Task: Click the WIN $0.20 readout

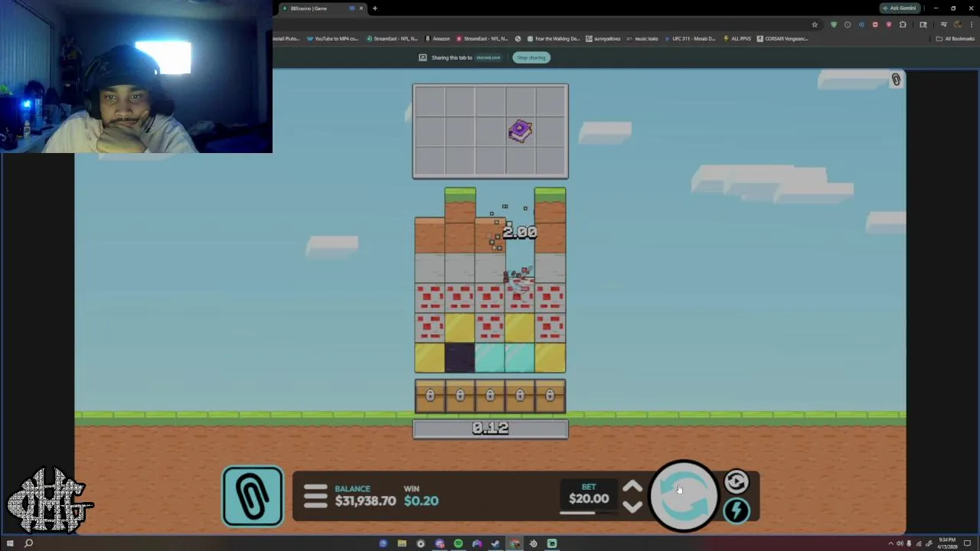Action: tap(421, 495)
